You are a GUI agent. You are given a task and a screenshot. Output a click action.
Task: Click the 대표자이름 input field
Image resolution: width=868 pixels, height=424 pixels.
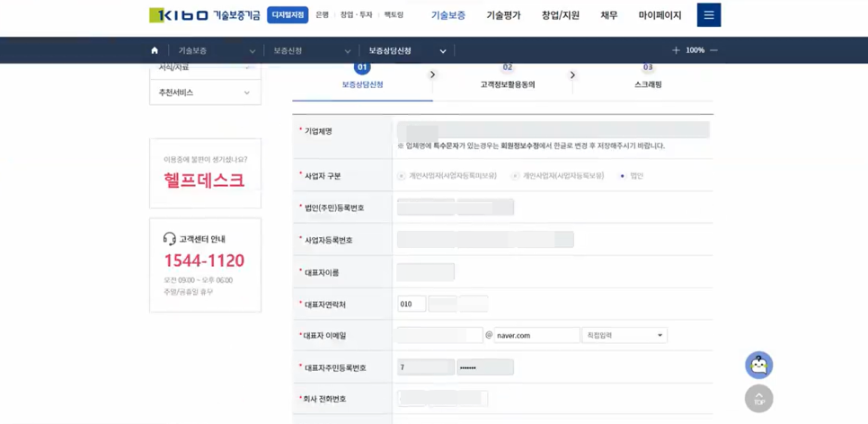pos(426,272)
